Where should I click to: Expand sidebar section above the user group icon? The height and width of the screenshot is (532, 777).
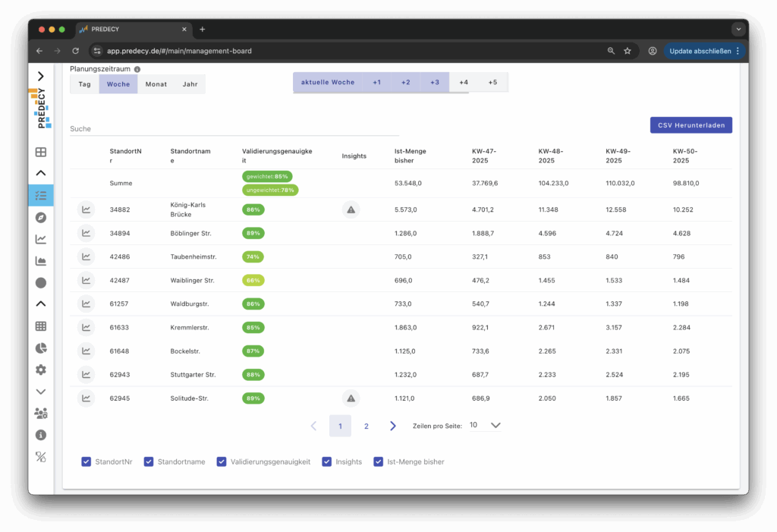click(41, 392)
